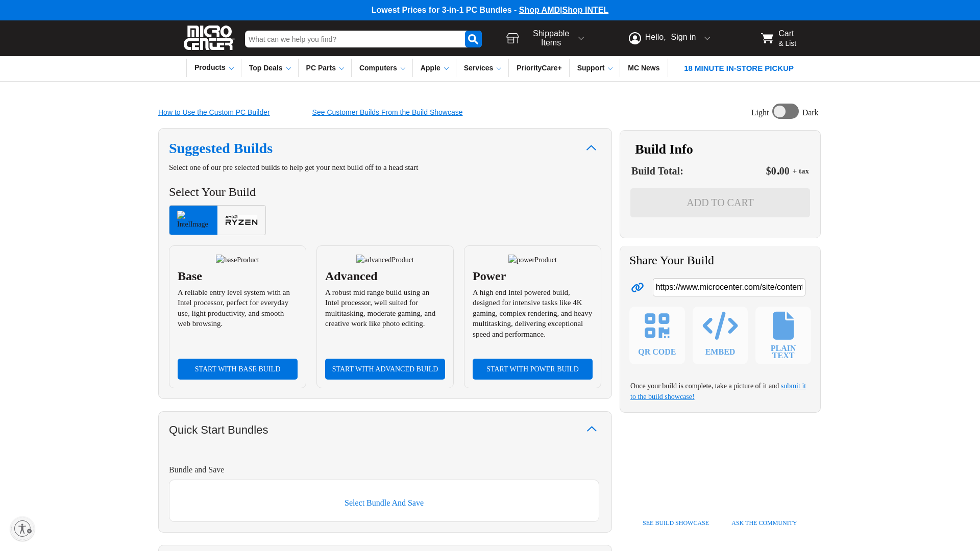This screenshot has height=551, width=980.
Task: Open the Services menu
Action: tap(482, 68)
